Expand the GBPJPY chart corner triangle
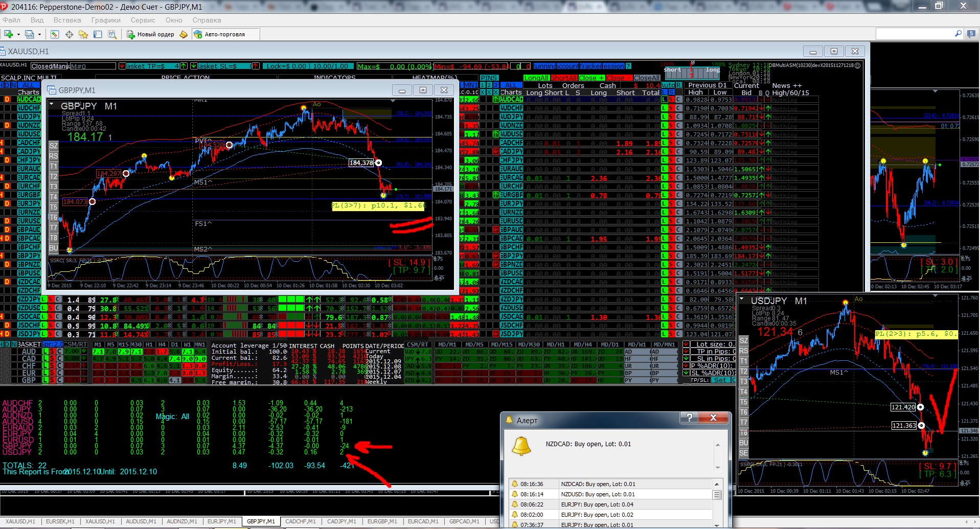Image resolution: width=980 pixels, height=529 pixels. [52, 104]
